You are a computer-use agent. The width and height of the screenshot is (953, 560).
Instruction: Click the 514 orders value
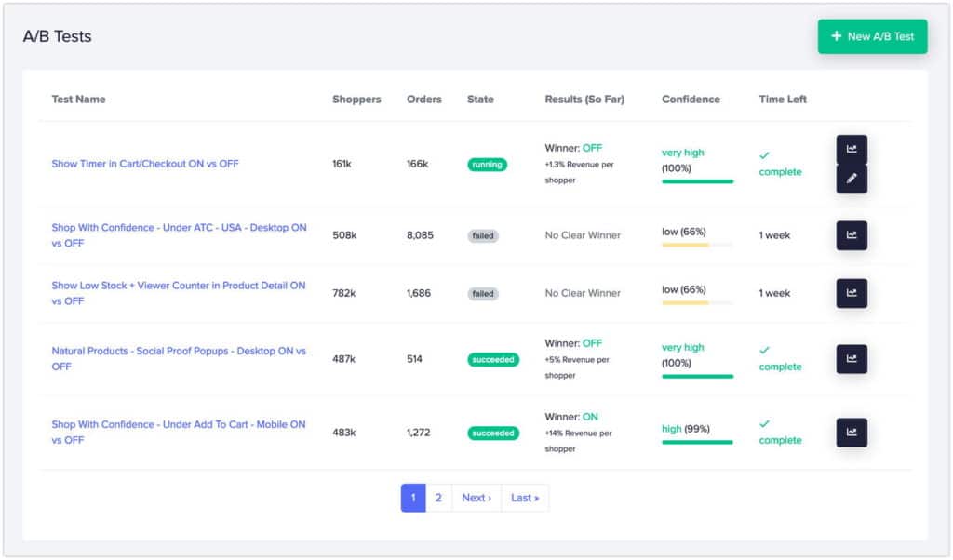[414, 359]
